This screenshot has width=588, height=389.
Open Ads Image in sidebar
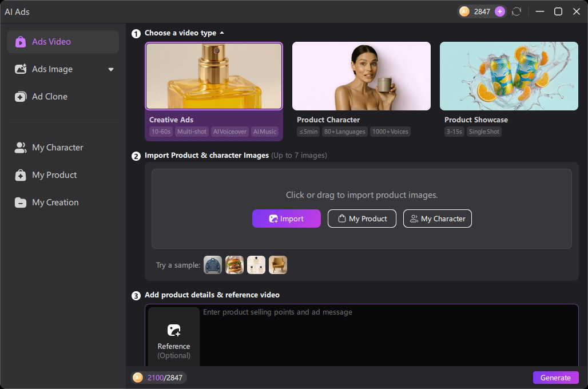tap(63, 69)
